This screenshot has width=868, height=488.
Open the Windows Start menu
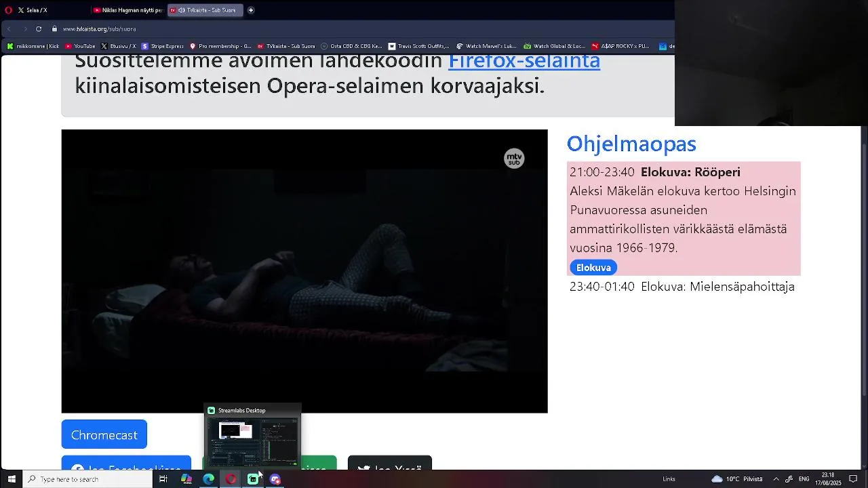coord(12,479)
